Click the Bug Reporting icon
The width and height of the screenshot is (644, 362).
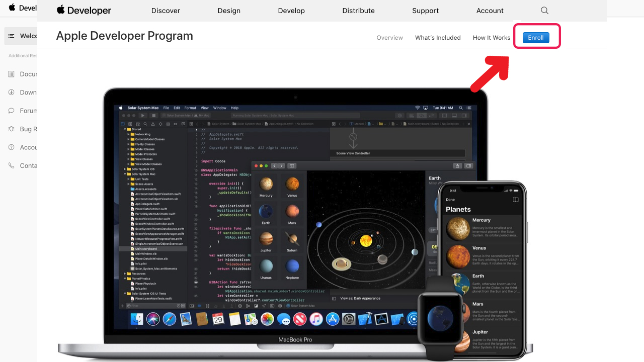[x=11, y=129]
